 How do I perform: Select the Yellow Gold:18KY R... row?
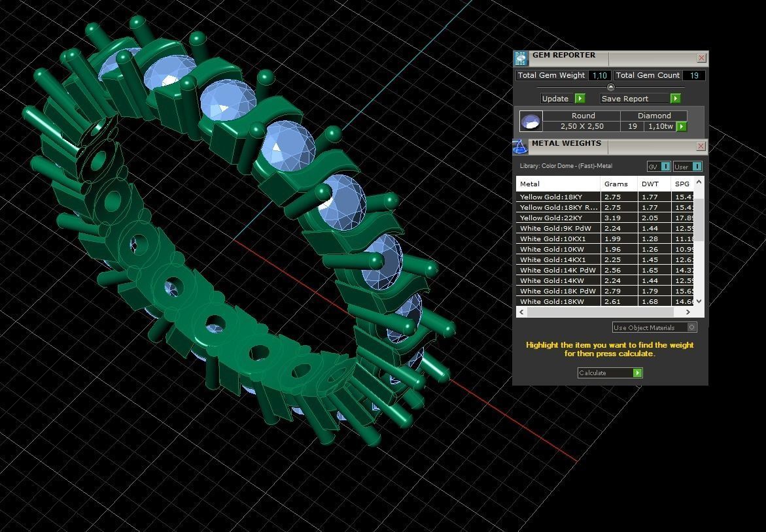coord(605,207)
